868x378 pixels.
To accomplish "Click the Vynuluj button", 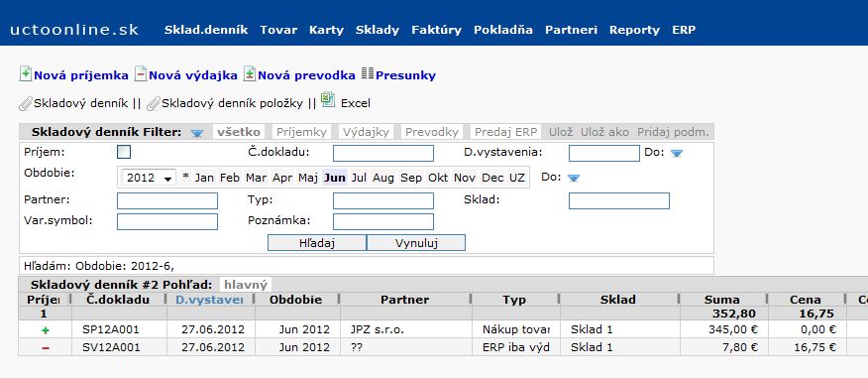I will [416, 243].
